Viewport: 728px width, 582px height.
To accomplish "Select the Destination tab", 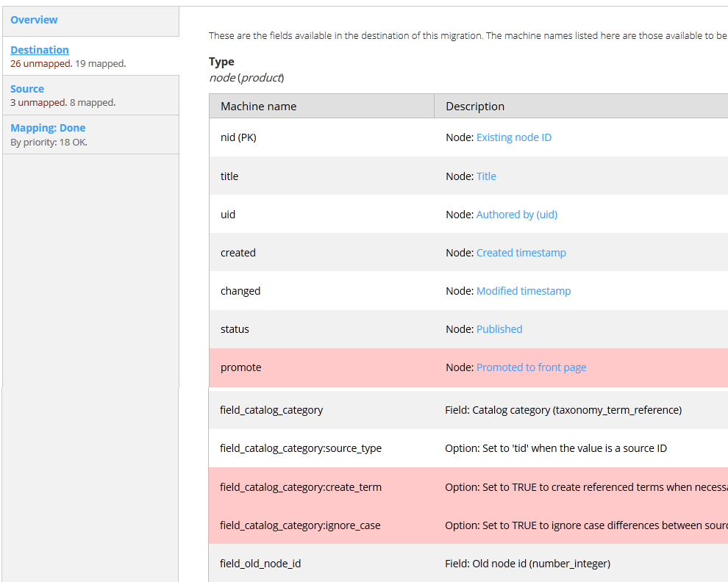I will [x=40, y=50].
